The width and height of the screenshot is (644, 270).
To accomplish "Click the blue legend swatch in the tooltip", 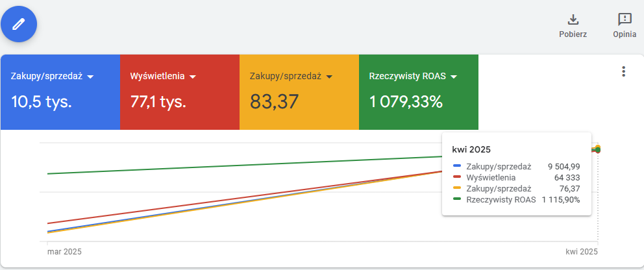I will [457, 166].
